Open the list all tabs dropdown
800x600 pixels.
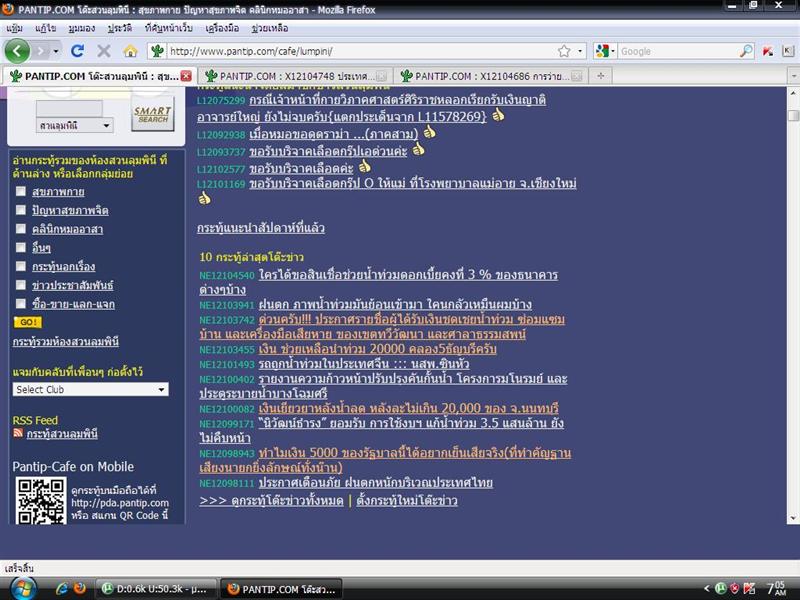point(793,76)
